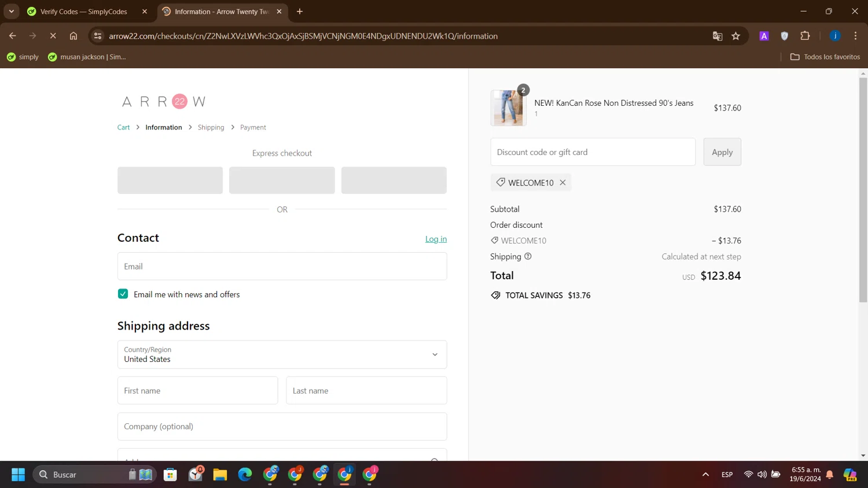This screenshot has width=868, height=488.
Task: Focus the First name field
Action: (x=197, y=390)
